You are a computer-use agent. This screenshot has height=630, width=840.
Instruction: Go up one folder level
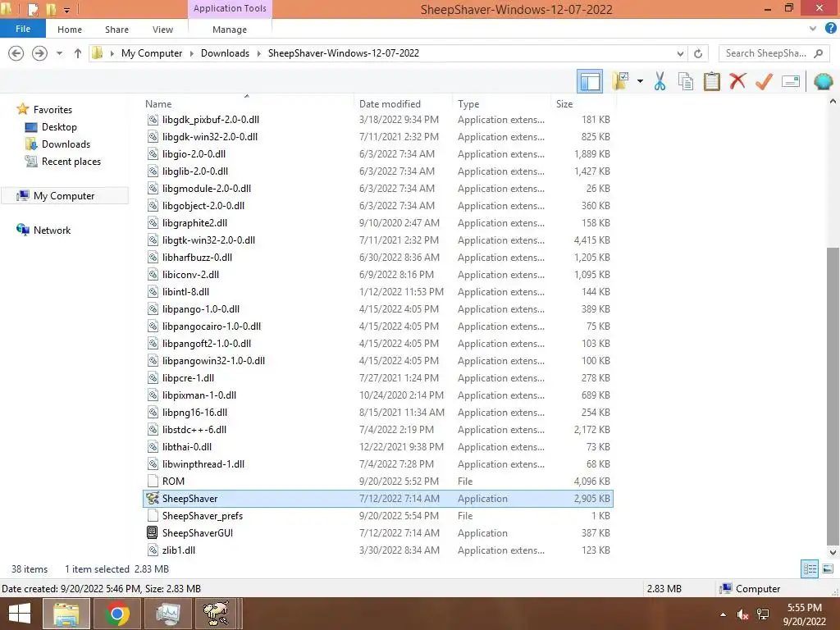[78, 53]
